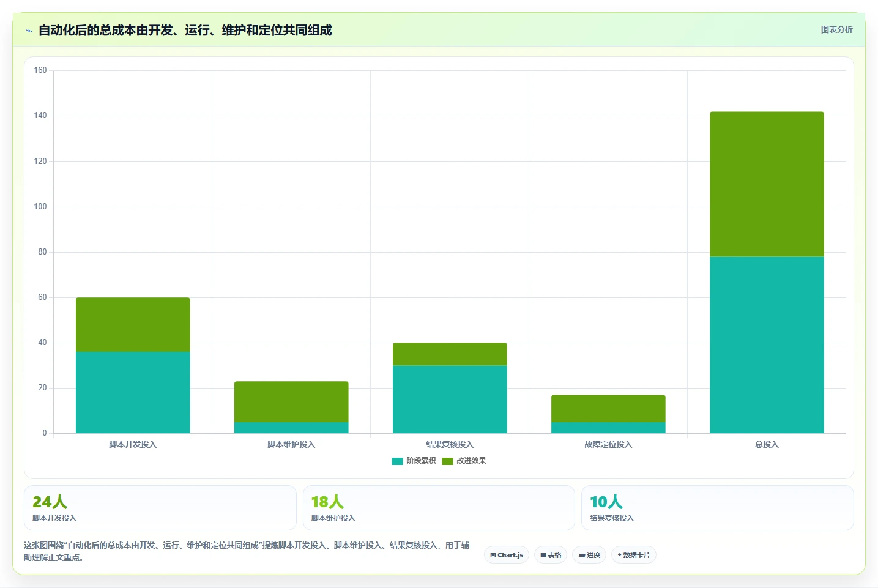Click the description paragraph starting 这张图围绕
The width and height of the screenshot is (878, 588).
click(247, 551)
